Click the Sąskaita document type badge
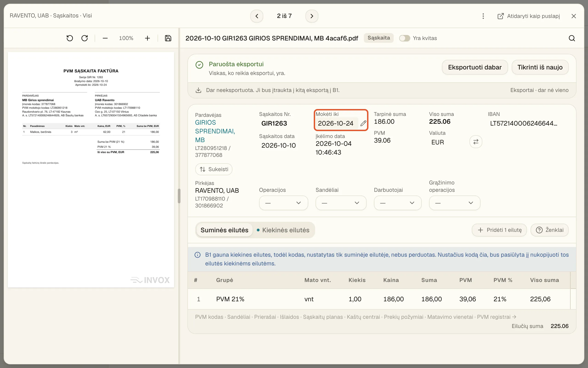Image resolution: width=588 pixels, height=368 pixels. click(379, 38)
